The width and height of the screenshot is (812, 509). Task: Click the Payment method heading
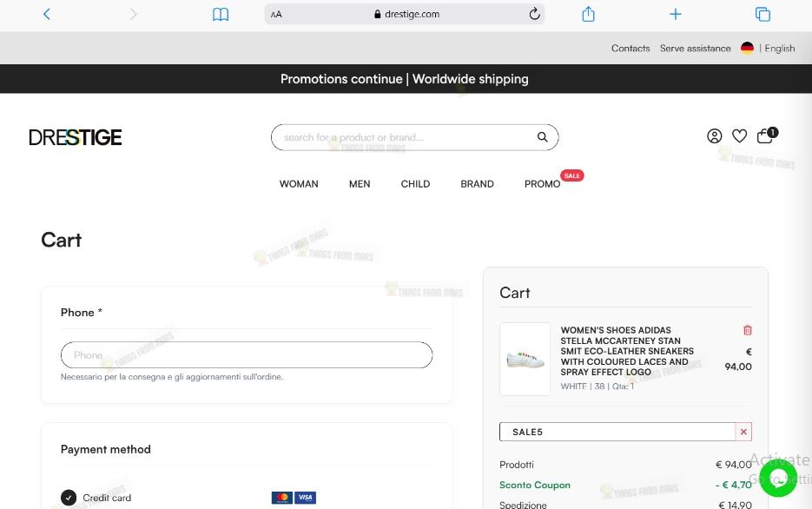[x=106, y=449]
